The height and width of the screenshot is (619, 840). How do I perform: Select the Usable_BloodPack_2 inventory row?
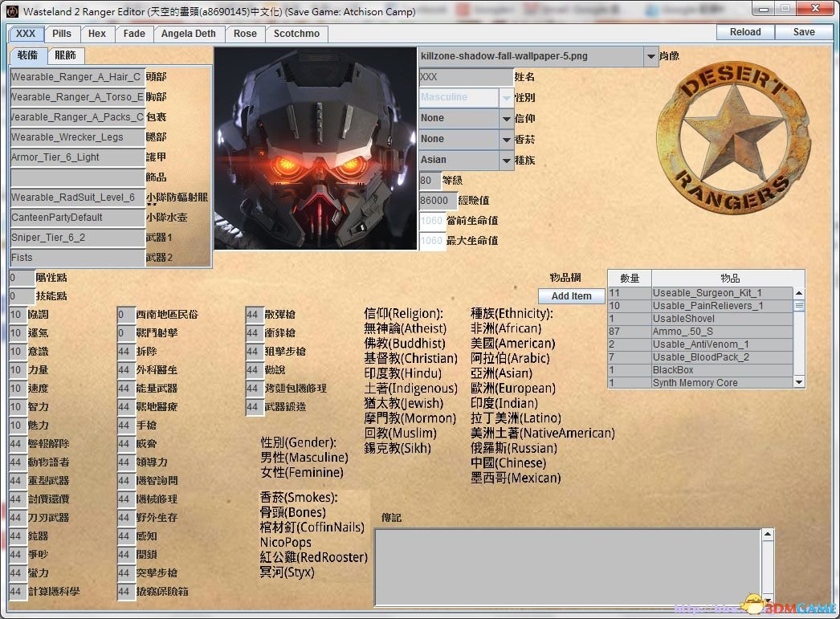pyautogui.click(x=701, y=357)
